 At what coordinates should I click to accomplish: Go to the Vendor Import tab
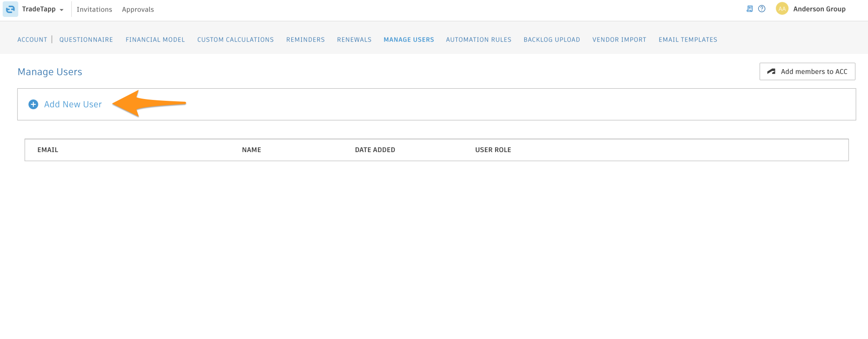pos(619,40)
